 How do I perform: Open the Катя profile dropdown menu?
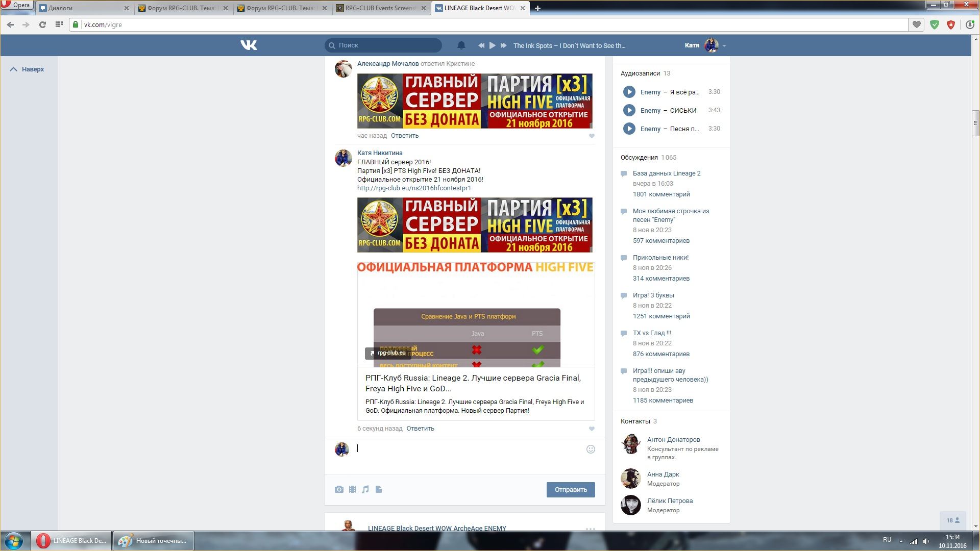coord(706,45)
